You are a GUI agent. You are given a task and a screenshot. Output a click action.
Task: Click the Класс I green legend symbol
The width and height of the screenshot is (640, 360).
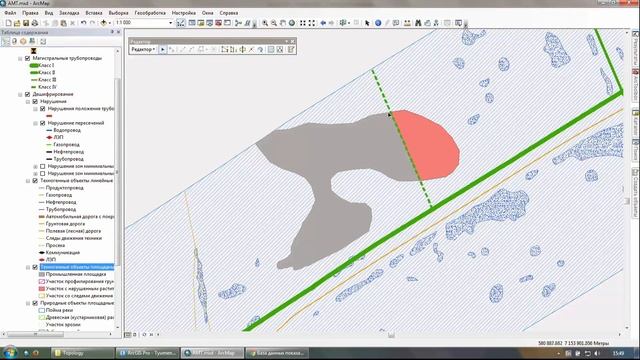[34, 66]
